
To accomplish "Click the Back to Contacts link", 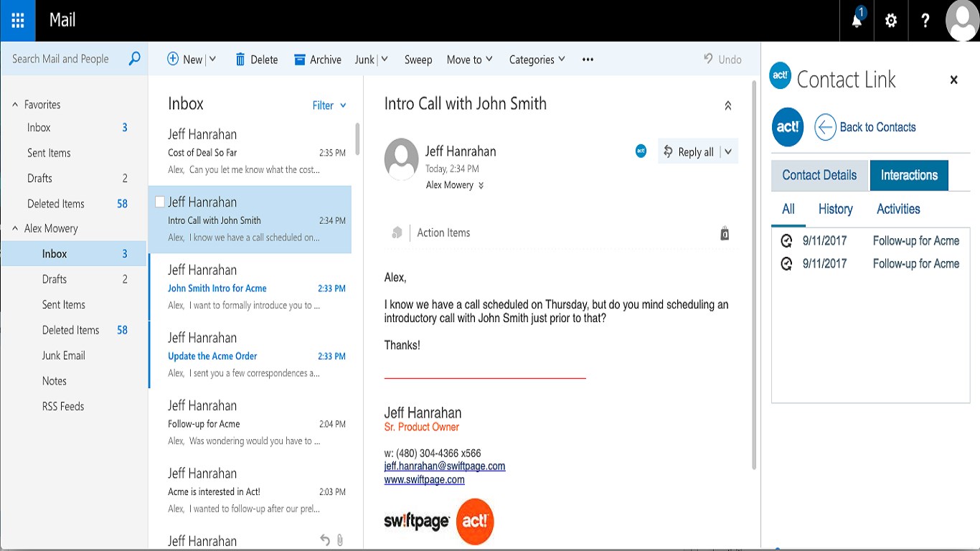I will [877, 127].
